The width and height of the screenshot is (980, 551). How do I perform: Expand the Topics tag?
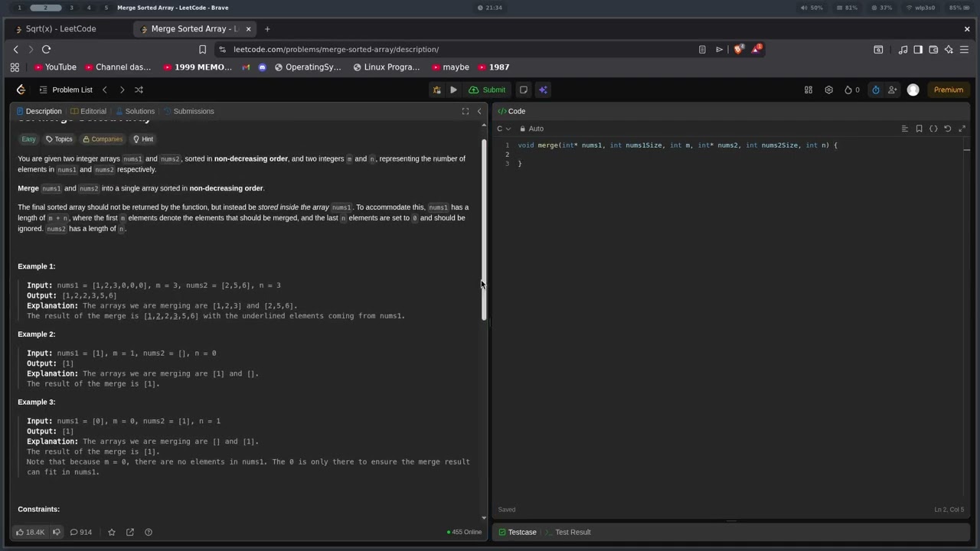(58, 139)
